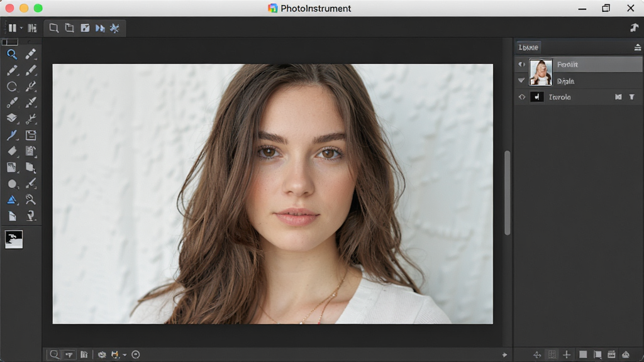Screen dimensions: 644x362
Task: Click the Foniit layer portrait thumbnail
Action: 540,72
